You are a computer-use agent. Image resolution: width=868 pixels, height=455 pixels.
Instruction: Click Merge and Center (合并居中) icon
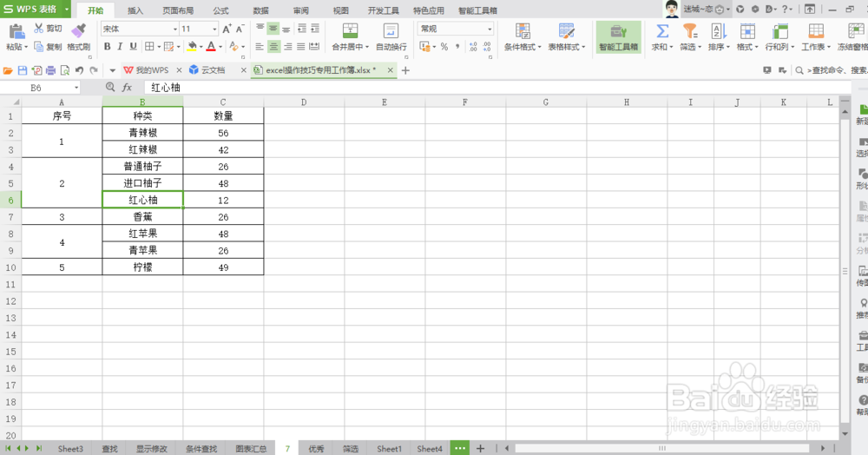coord(350,31)
